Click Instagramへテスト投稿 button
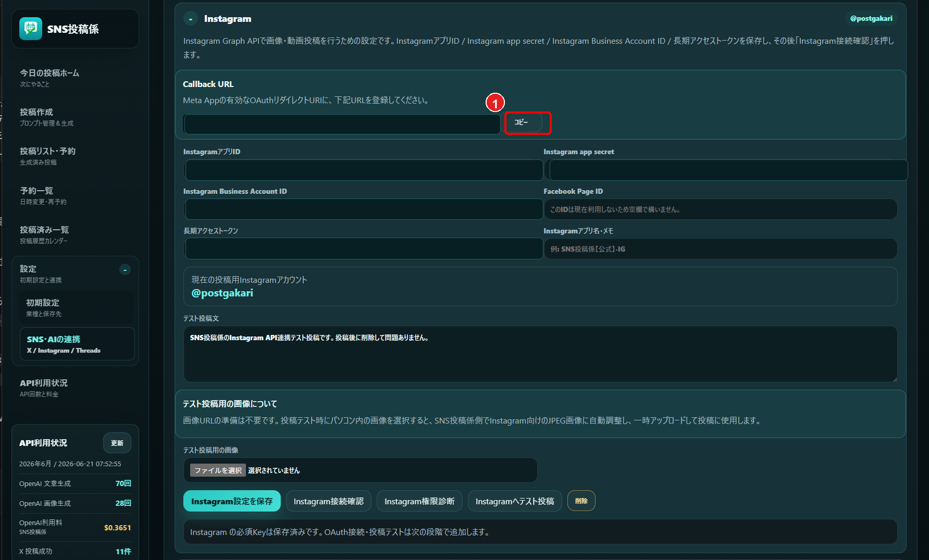The width and height of the screenshot is (929, 560). tap(515, 501)
